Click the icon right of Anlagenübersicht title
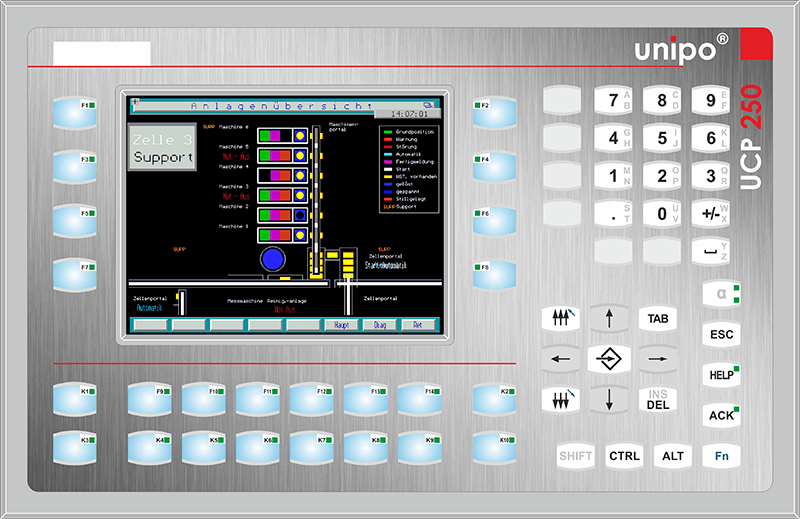Image resolution: width=800 pixels, height=519 pixels. (x=429, y=104)
